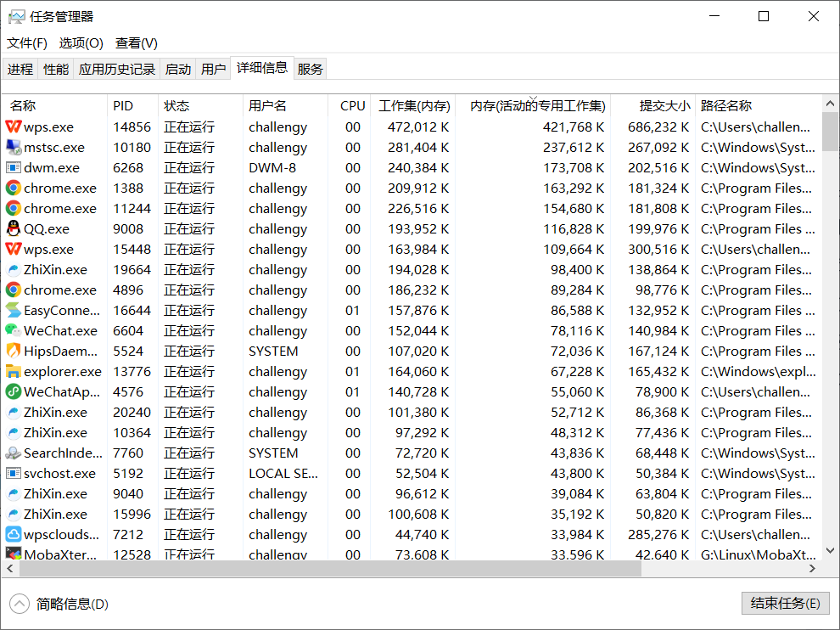Click the chrome.exe icon for PID 11244

click(x=14, y=209)
